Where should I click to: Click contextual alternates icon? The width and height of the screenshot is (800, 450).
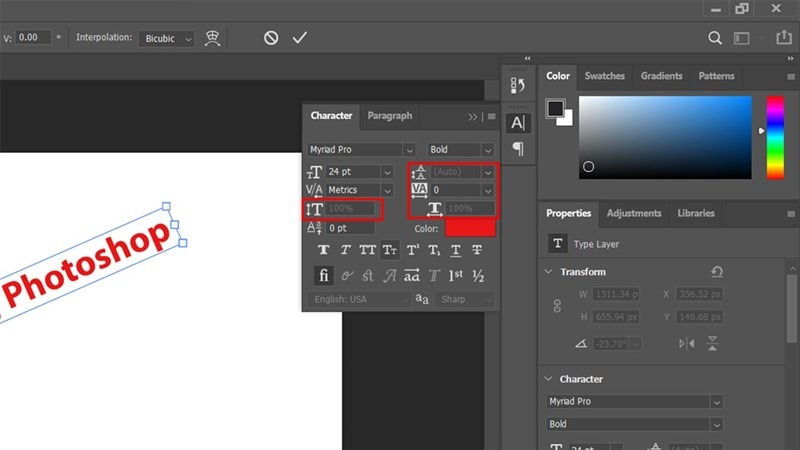point(347,276)
